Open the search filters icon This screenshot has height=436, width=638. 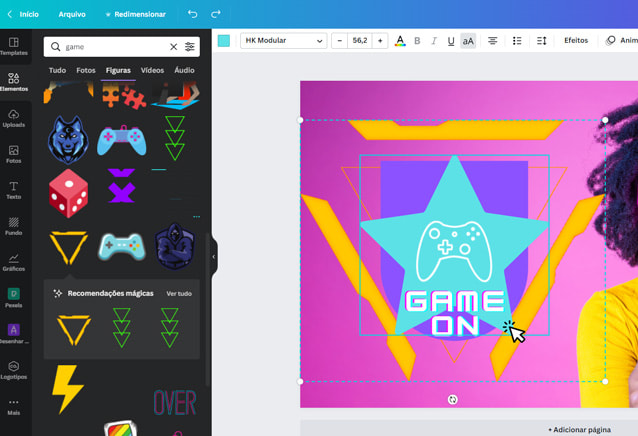[x=190, y=47]
